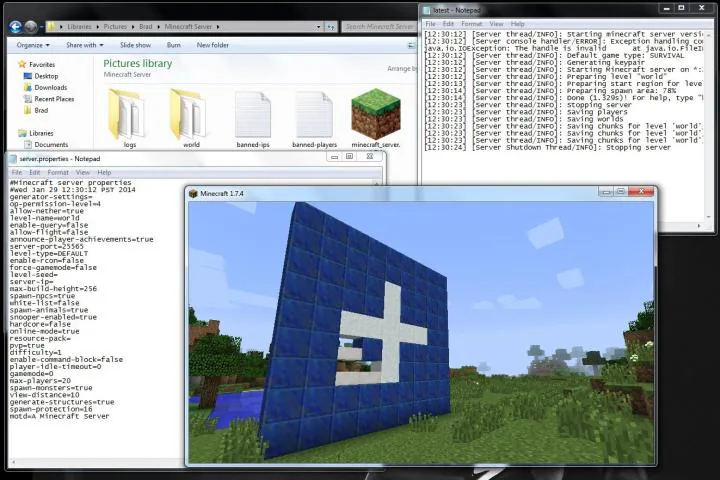This screenshot has width=720, height=480.
Task: Click the Favorites star icon in sidebar
Action: 22,64
